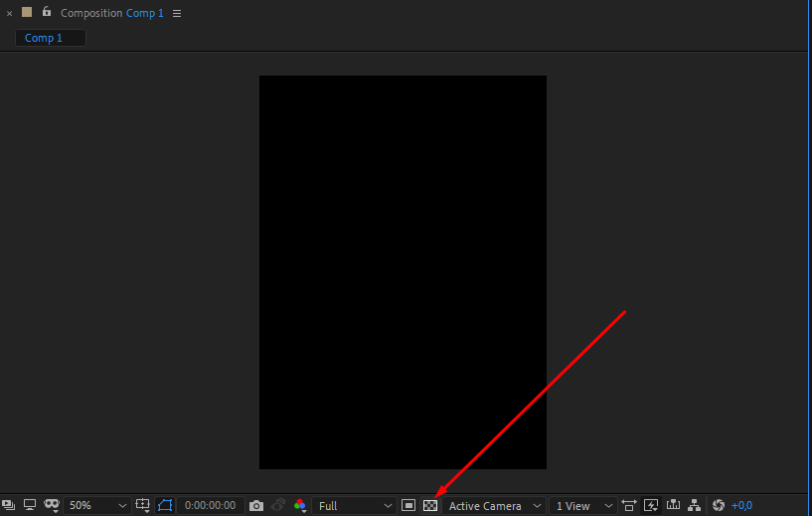Viewport: 812px width, 516px height.
Task: Take snapshot with the camera icon
Action: coord(255,506)
